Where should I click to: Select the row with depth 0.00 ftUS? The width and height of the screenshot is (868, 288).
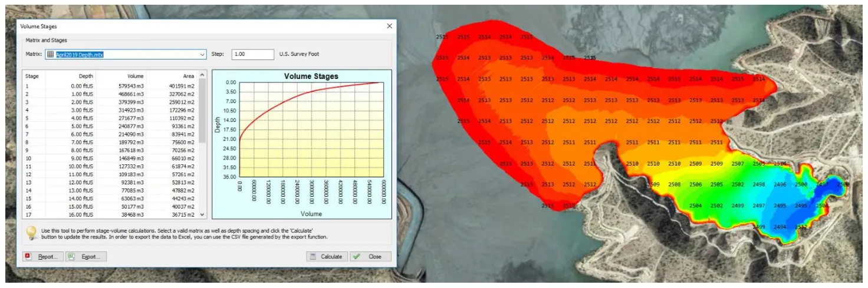(x=110, y=86)
